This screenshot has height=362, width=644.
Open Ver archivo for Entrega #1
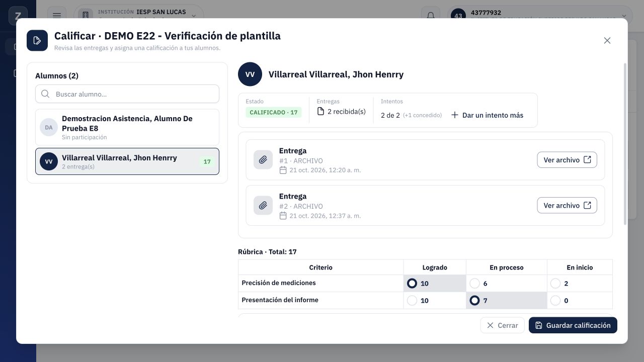tap(567, 160)
